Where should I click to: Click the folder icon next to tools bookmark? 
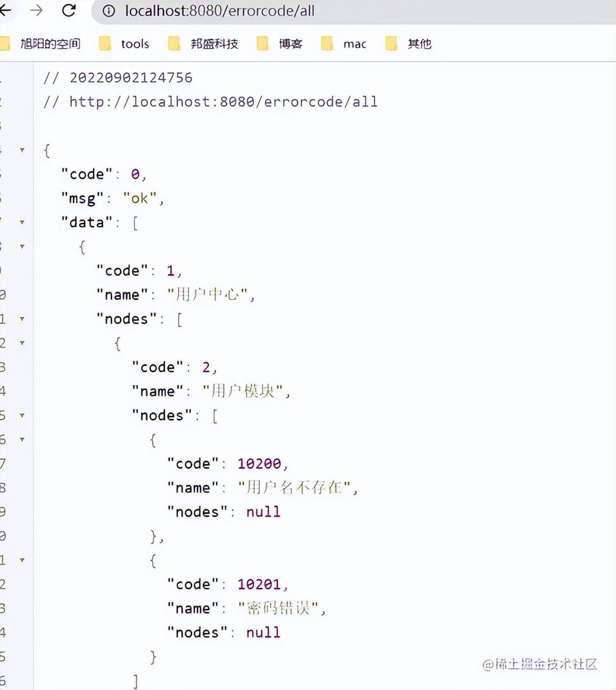104,43
